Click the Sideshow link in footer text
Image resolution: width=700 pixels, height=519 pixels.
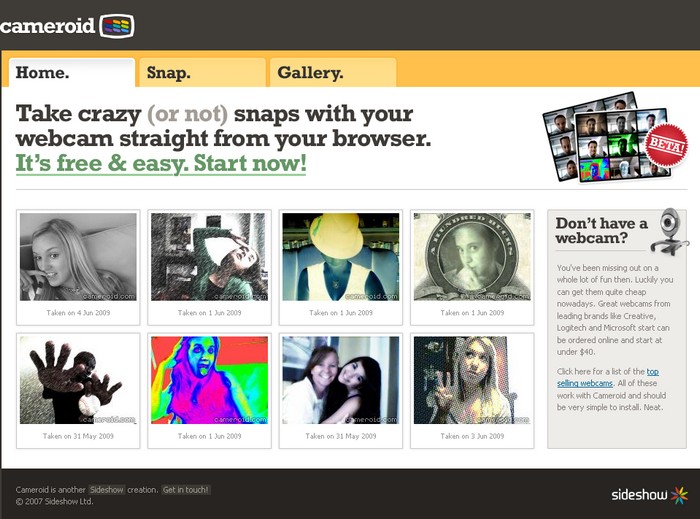point(106,489)
